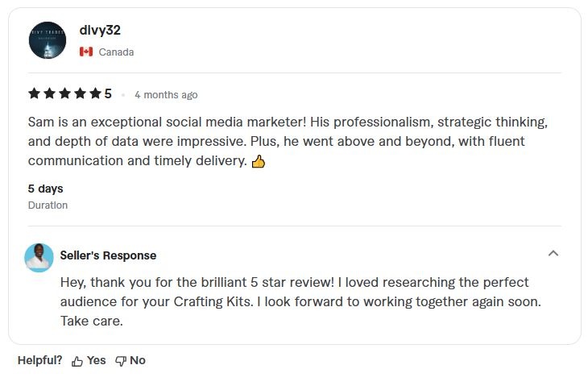
Task: Click the "Seller's Response" heading
Action: pos(108,255)
